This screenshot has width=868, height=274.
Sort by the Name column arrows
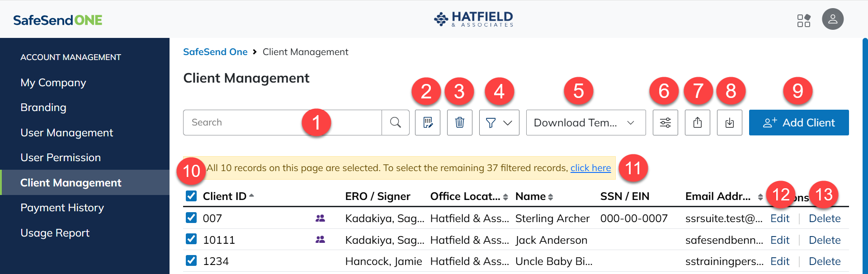[550, 197]
